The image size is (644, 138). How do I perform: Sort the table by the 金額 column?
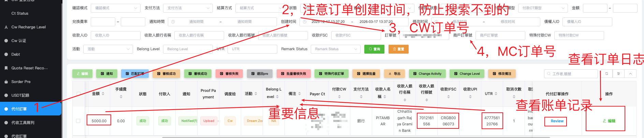pos(103,94)
